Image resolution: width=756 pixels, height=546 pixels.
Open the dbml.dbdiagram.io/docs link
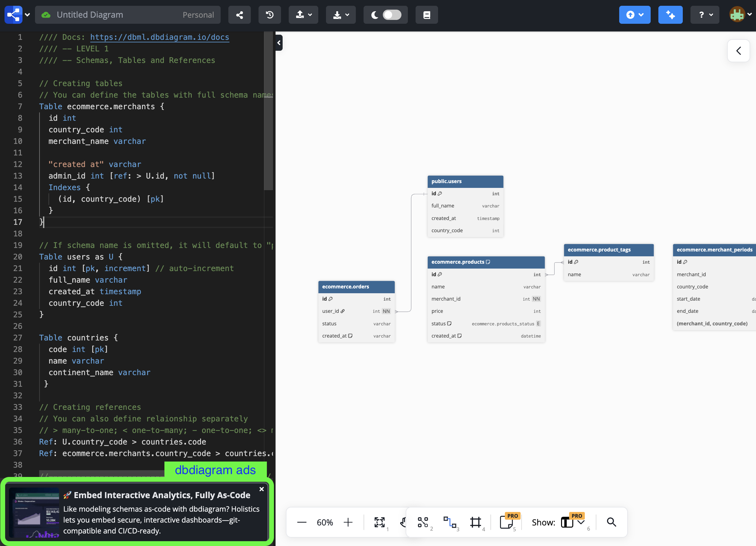(x=159, y=37)
